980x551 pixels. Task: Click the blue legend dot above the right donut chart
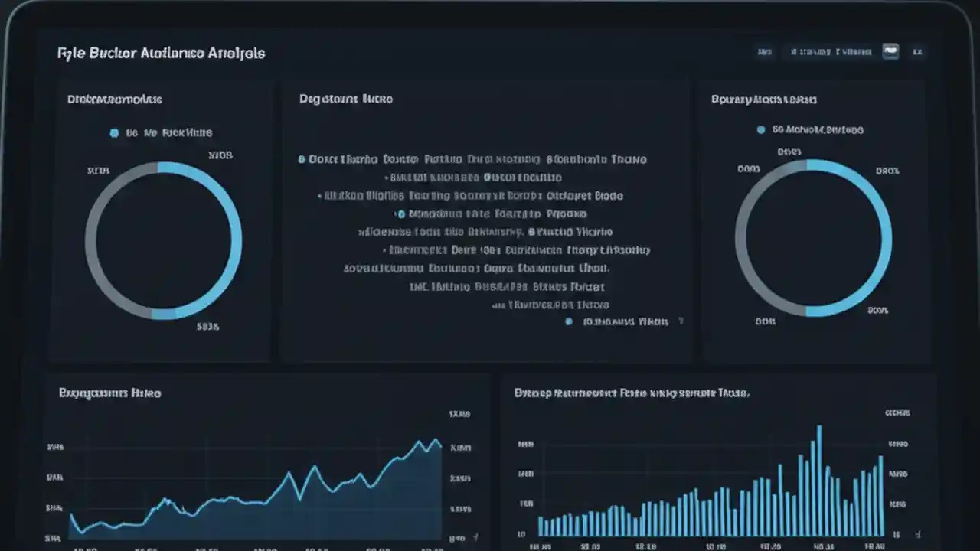click(760, 129)
